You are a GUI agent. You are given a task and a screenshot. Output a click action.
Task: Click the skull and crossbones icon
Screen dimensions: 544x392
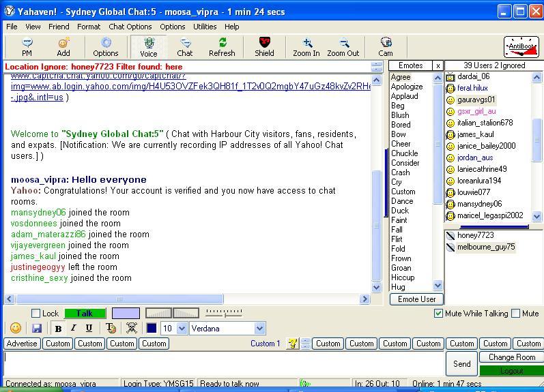tap(132, 328)
